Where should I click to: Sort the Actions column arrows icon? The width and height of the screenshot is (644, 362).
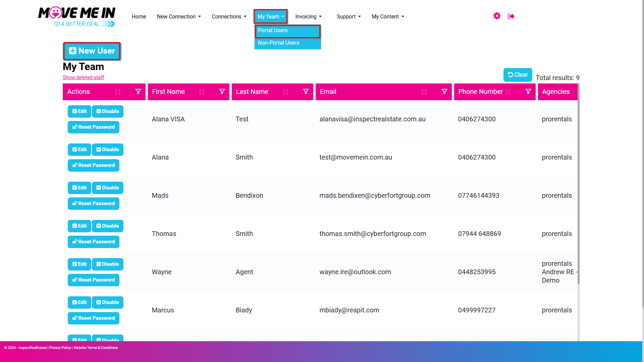coord(118,92)
